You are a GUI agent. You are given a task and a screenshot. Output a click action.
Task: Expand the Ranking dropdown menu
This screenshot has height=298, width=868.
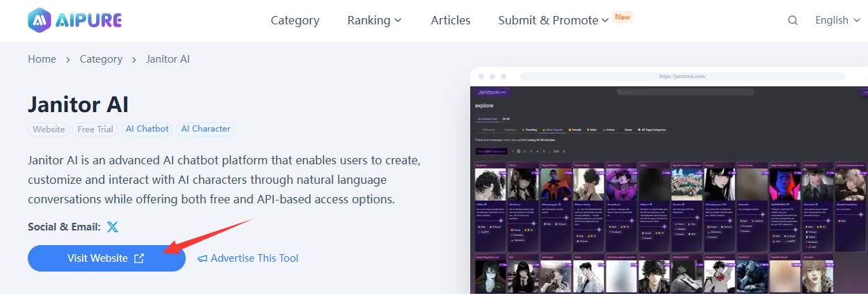tap(374, 20)
